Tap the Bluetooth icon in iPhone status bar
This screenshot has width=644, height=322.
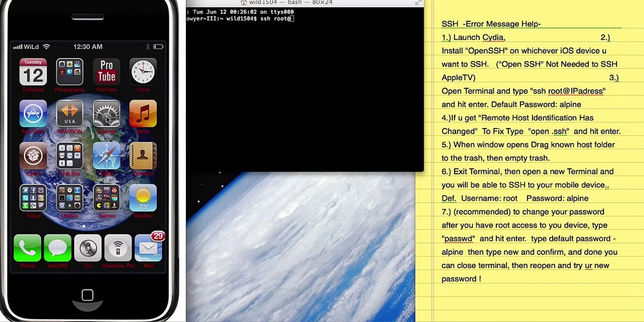tap(148, 47)
